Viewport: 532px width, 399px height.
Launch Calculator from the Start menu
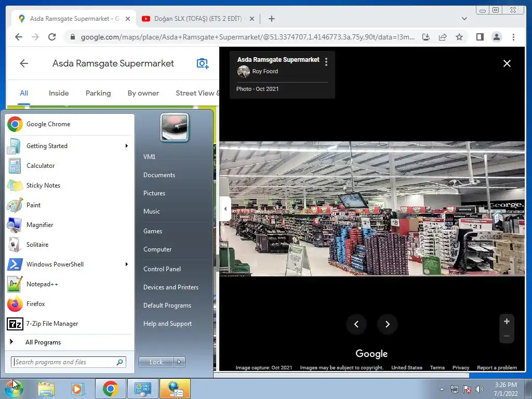pyautogui.click(x=69, y=166)
